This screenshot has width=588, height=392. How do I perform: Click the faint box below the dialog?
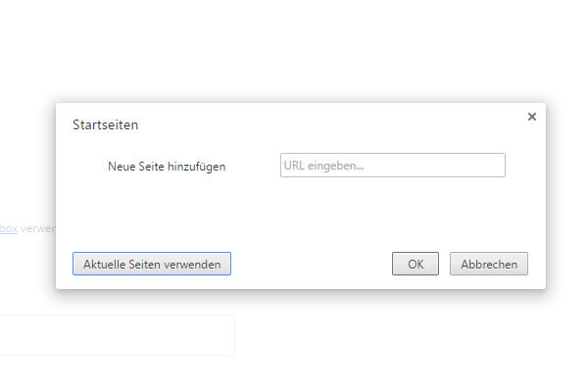click(x=118, y=335)
